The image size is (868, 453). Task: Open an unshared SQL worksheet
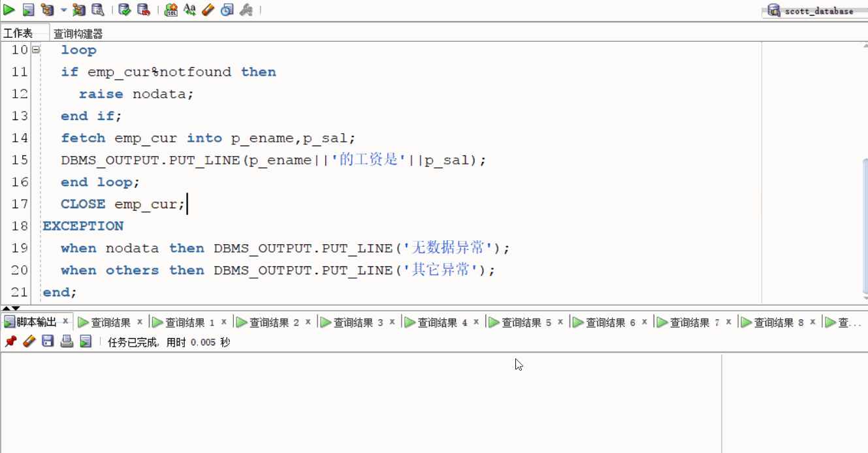pos(170,10)
